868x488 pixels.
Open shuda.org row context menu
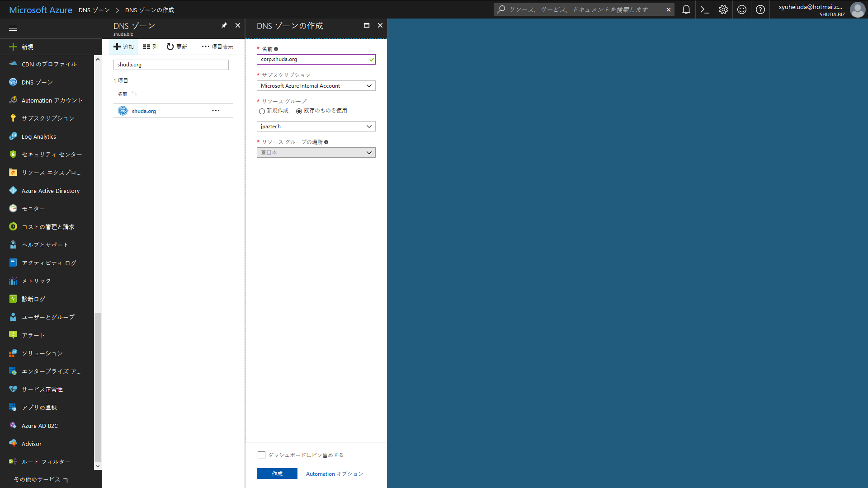[x=216, y=111]
